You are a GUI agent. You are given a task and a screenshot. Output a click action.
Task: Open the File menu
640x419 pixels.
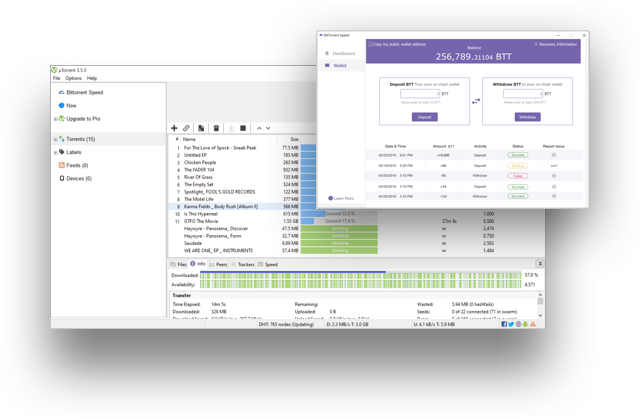pyautogui.click(x=56, y=78)
